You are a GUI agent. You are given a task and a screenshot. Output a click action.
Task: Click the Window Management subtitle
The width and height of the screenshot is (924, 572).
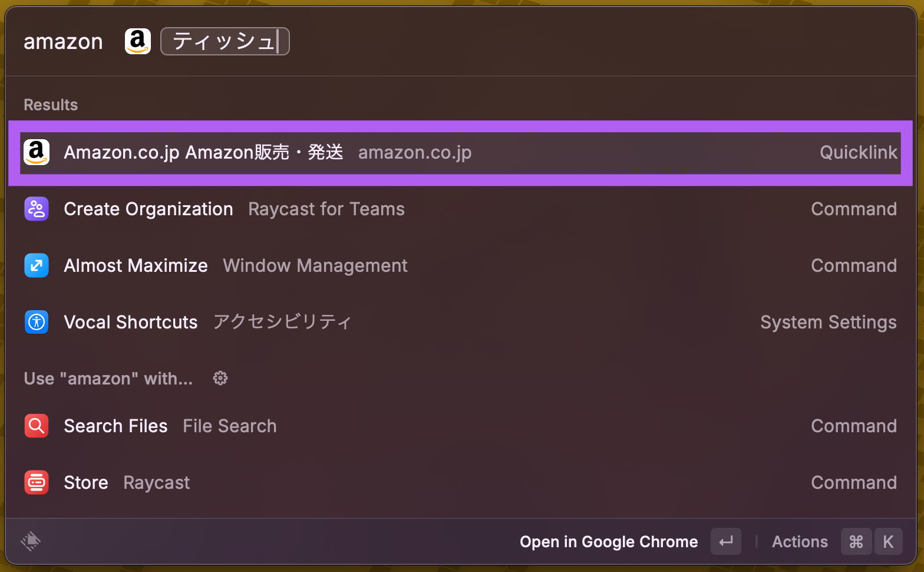click(315, 266)
